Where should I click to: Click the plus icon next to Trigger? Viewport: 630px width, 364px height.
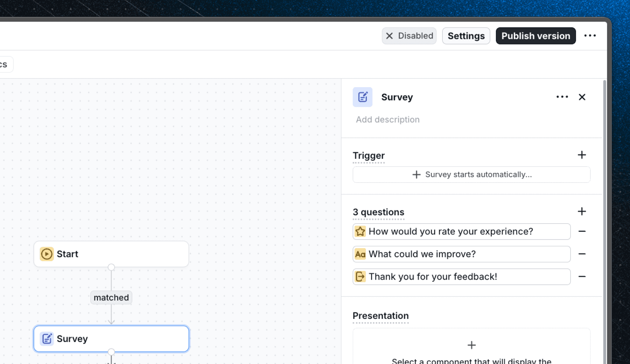point(582,155)
